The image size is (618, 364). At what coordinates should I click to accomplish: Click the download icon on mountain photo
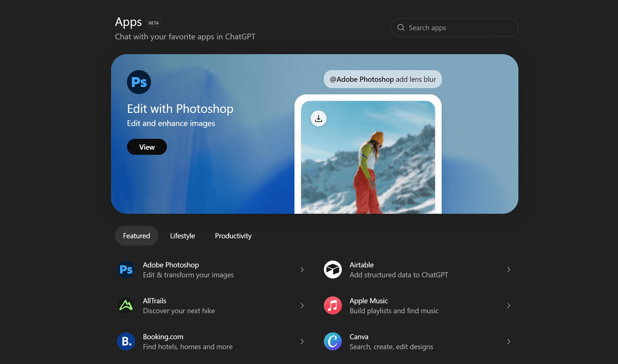click(318, 118)
